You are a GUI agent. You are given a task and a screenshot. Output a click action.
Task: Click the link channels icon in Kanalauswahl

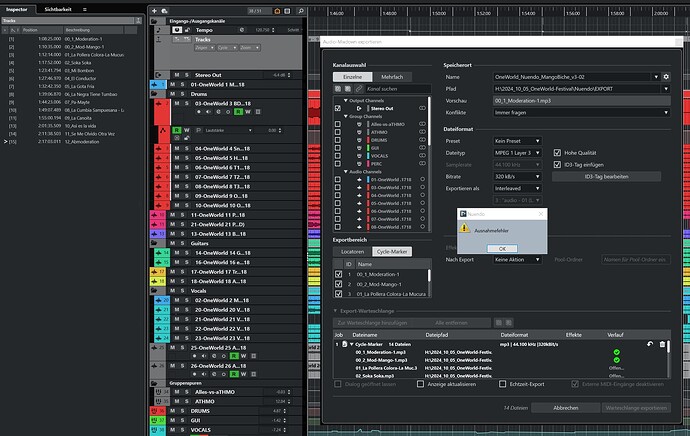click(359, 89)
